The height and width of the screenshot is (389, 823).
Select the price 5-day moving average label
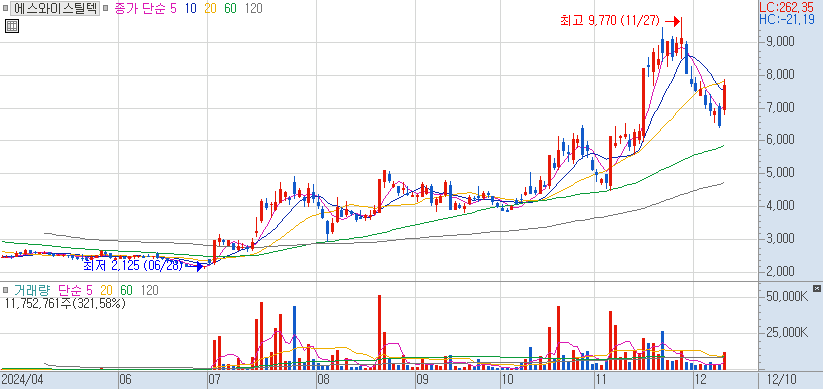click(x=173, y=8)
